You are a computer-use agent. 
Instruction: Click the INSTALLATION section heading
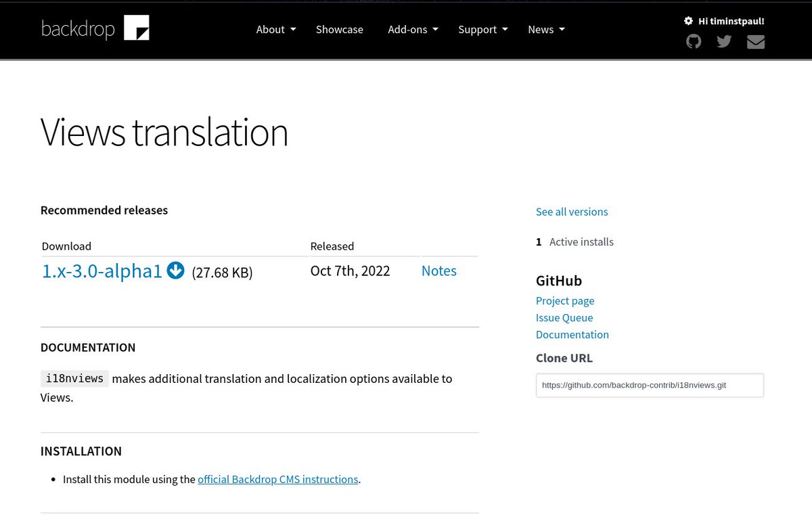pos(81,451)
